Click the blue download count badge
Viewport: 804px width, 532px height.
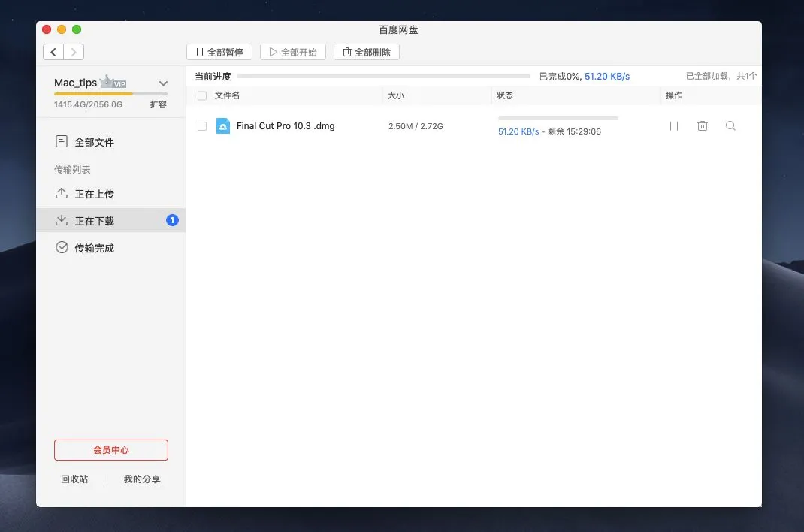pos(172,220)
